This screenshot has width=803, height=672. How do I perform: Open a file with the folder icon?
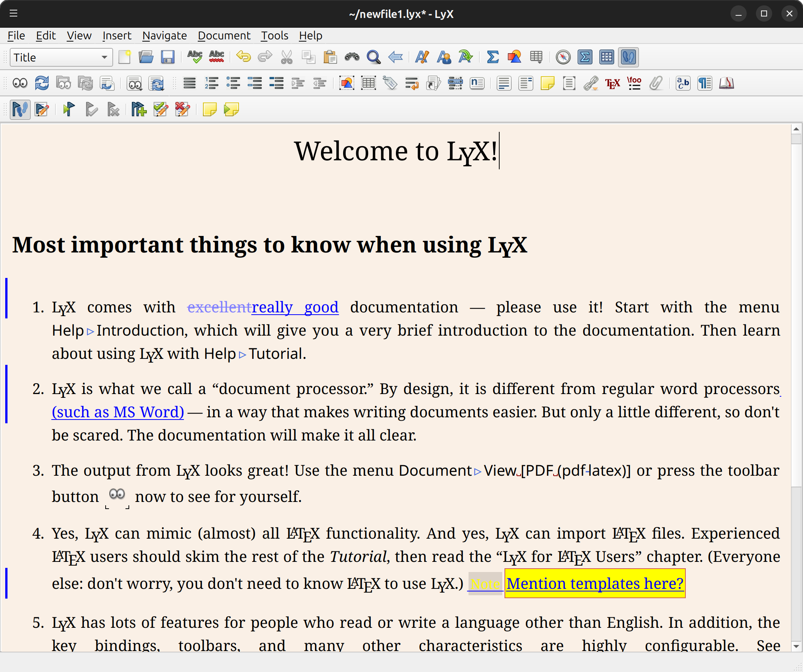146,57
